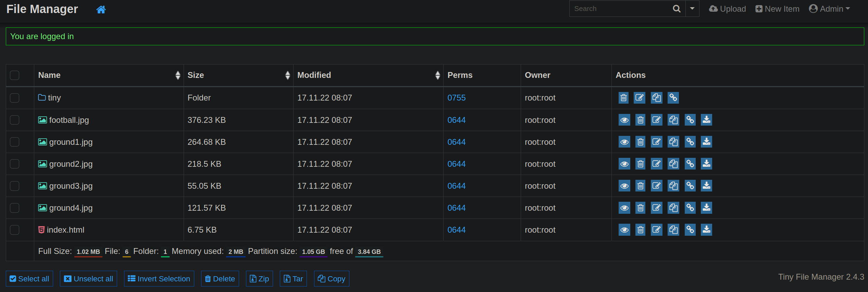
Task: Preview football.jpg with the eye icon
Action: 624,120
